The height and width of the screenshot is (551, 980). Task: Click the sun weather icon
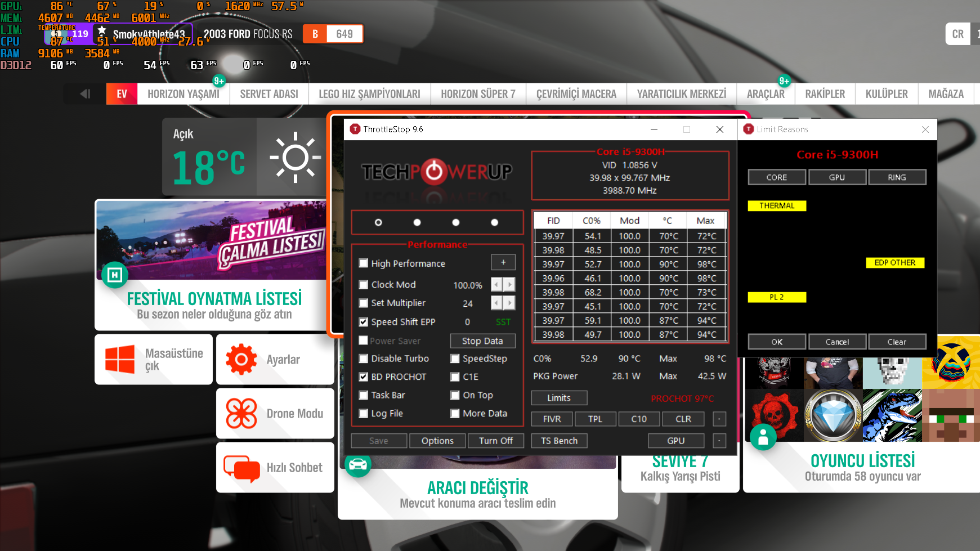(295, 158)
